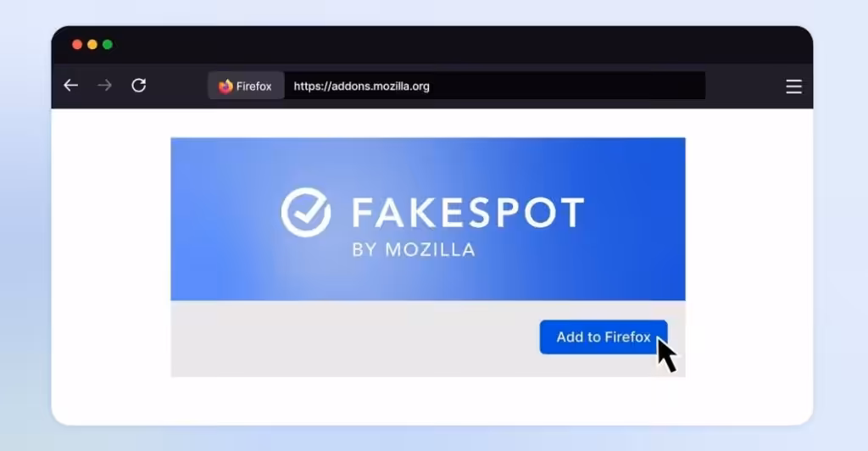
Task: Click the Firefox flame logo in address bar
Action: pos(225,86)
